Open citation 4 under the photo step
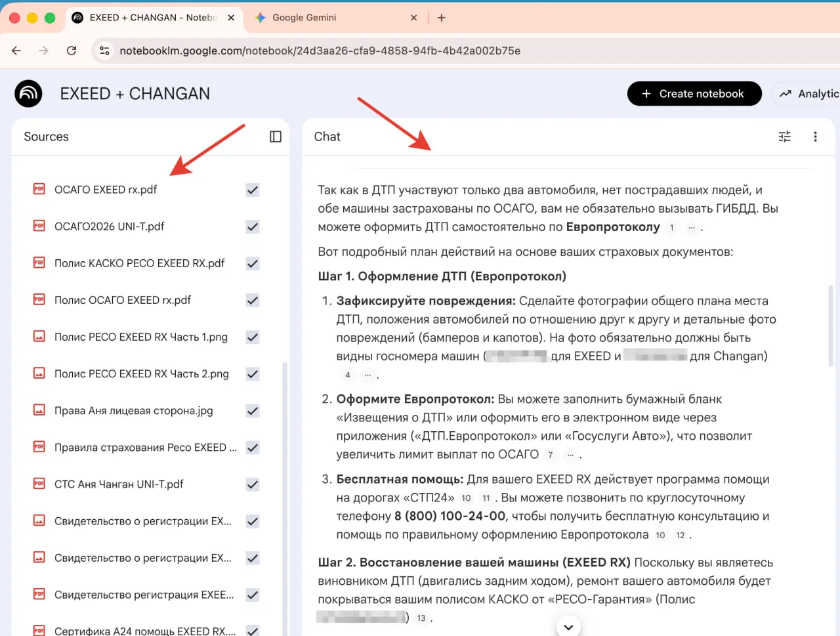 pyautogui.click(x=348, y=375)
